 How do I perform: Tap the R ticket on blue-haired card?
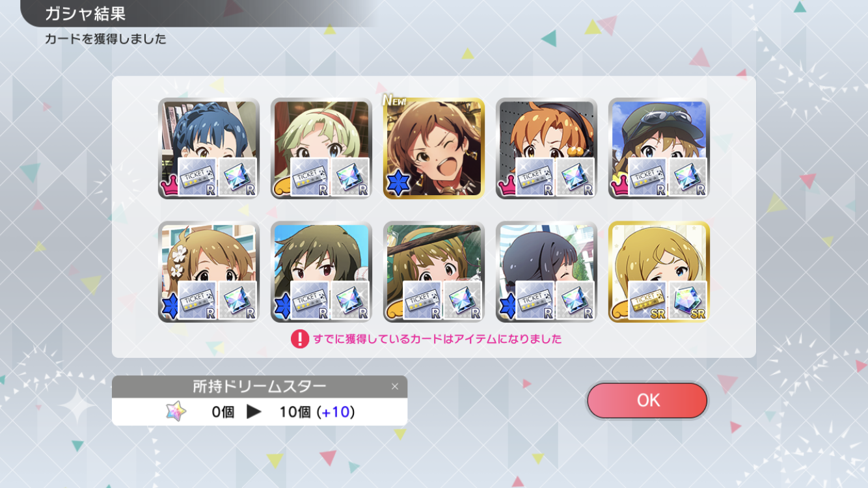pyautogui.click(x=198, y=177)
